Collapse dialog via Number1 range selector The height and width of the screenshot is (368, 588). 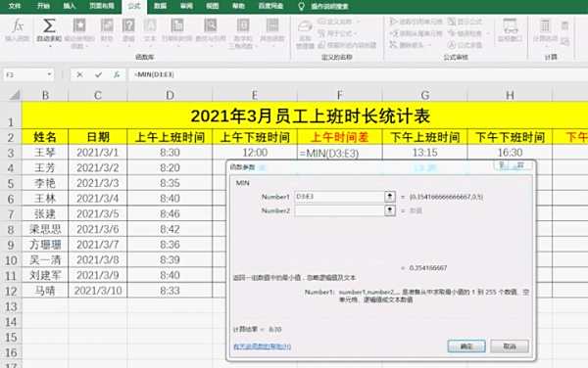(x=390, y=197)
